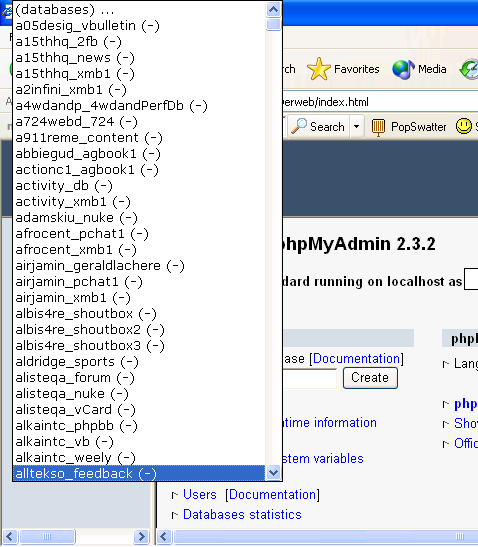Open Documentation link beside Create
Screen dimensions: 478x547
[357, 359]
